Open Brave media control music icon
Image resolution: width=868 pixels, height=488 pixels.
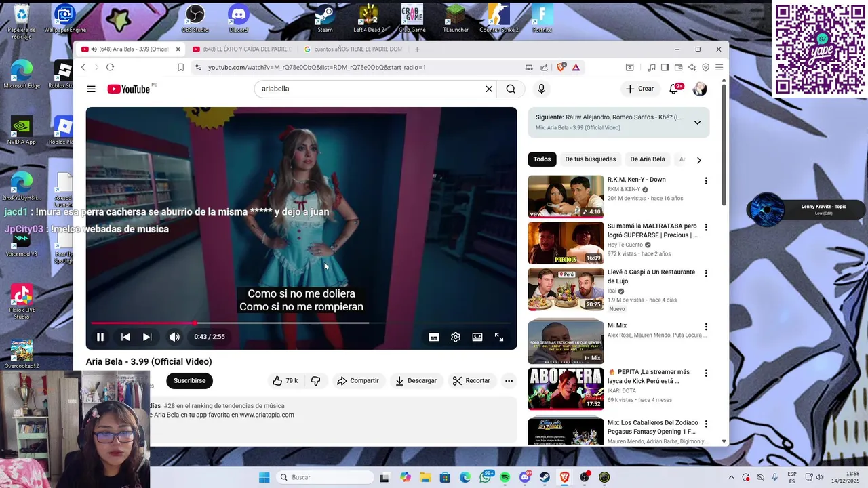pos(652,67)
